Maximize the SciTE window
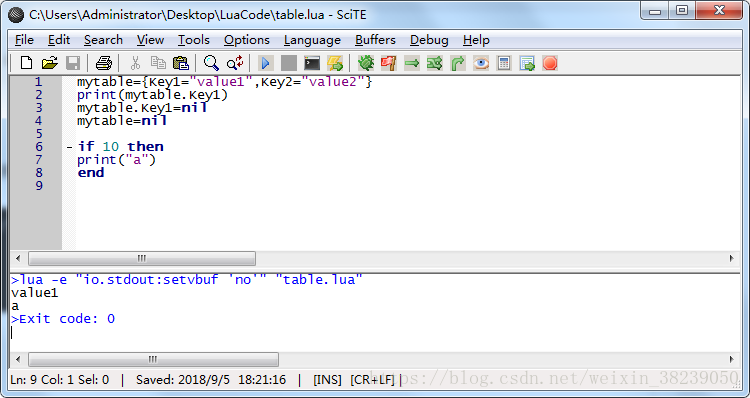Viewport: 750px width, 398px height. [682, 11]
